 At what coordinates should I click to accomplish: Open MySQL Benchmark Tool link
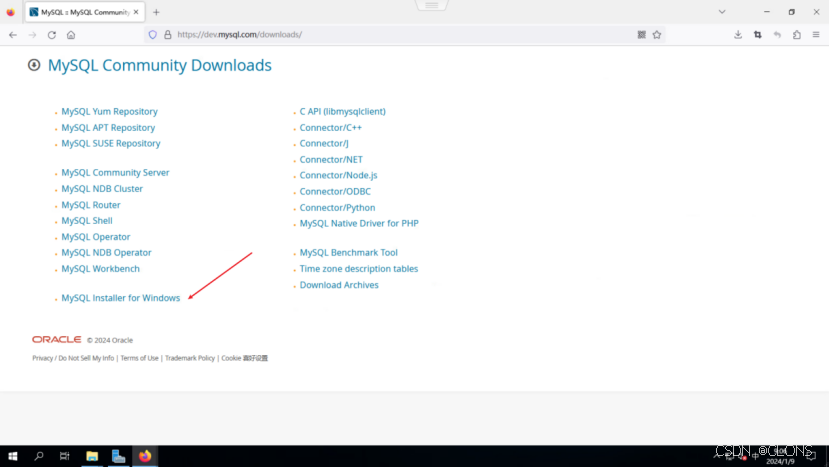[x=348, y=253]
